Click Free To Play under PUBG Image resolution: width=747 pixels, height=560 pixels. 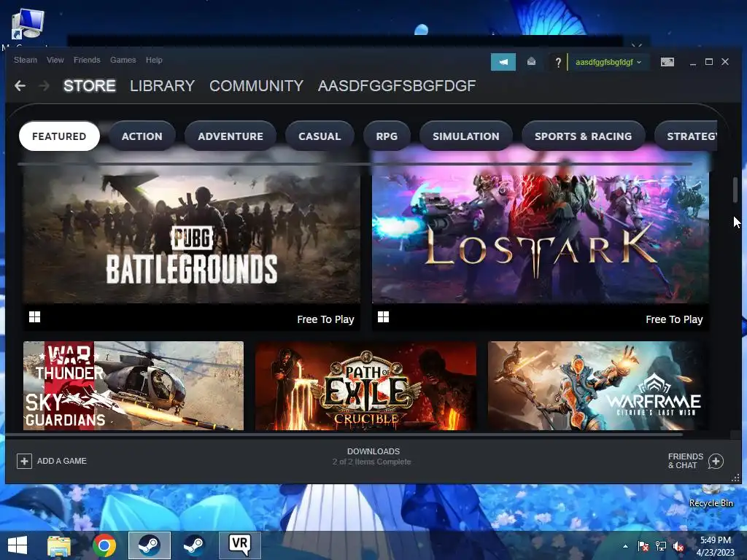click(325, 319)
